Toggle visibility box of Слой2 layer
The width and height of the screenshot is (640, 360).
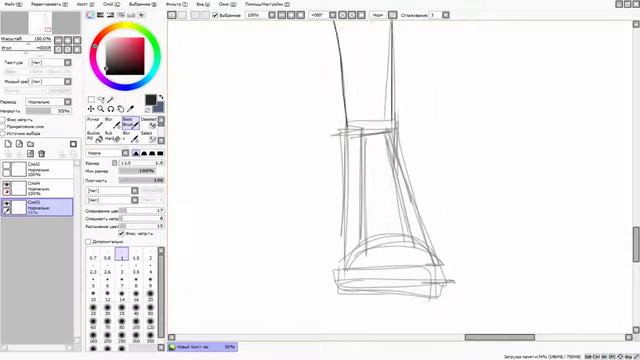pyautogui.click(x=7, y=166)
